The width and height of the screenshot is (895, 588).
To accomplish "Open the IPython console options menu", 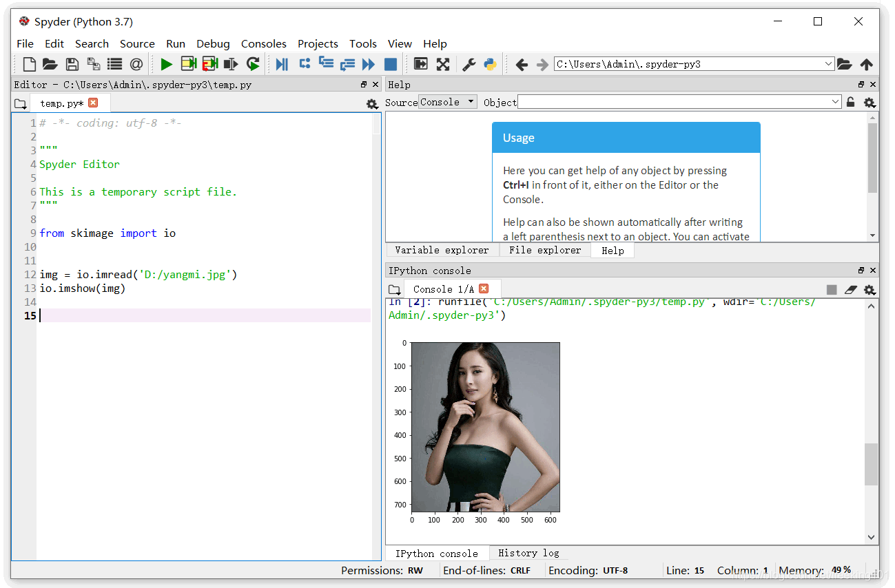I will 869,289.
